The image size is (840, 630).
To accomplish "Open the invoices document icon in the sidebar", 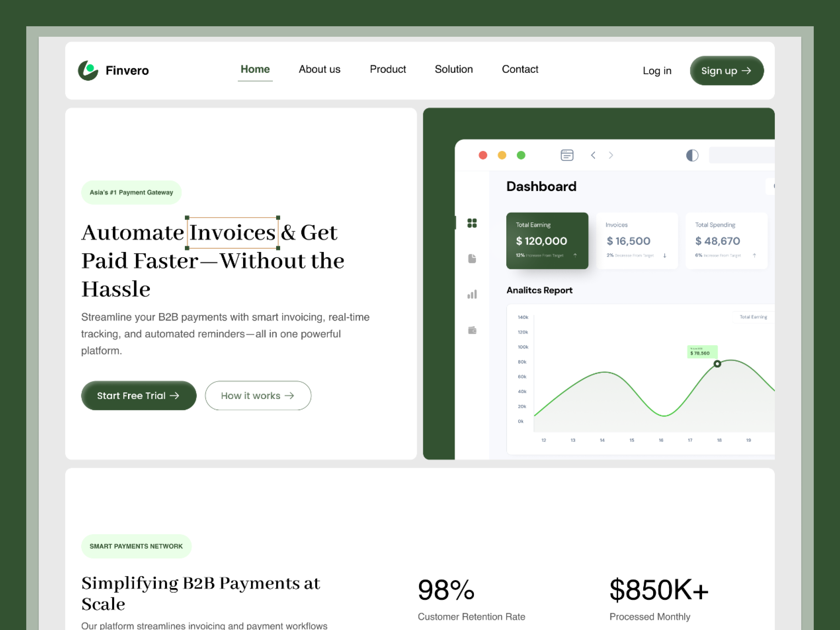I will 472,259.
